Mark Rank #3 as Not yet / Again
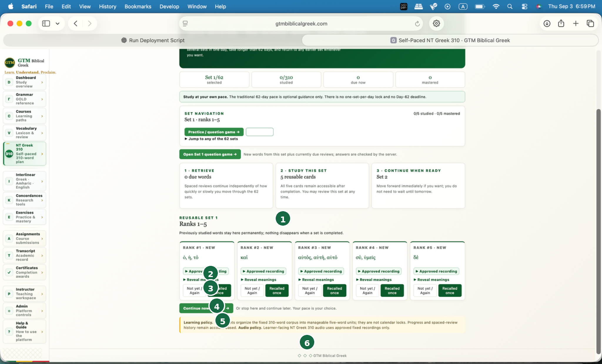Viewport: 602px width, 364px height. [310, 291]
